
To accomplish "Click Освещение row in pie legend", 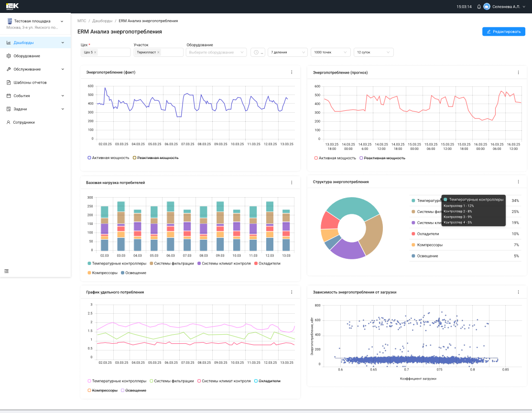I will [465, 256].
